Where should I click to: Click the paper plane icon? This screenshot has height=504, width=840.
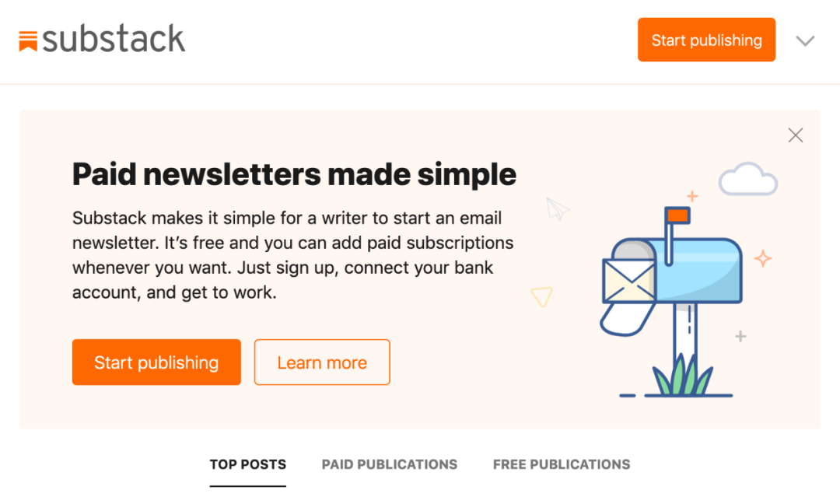pyautogui.click(x=558, y=208)
